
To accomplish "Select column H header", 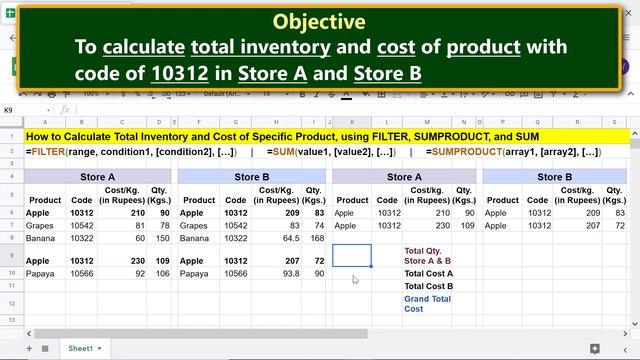I will point(276,122).
